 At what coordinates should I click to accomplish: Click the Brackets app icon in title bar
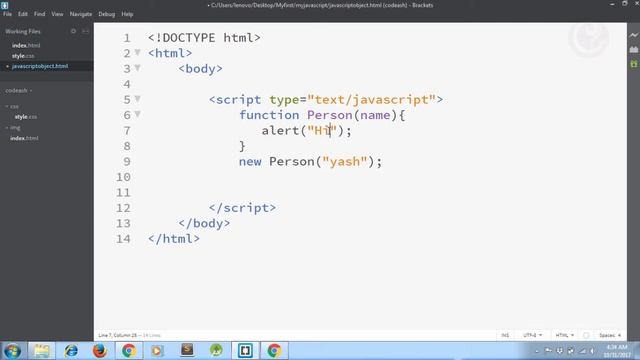pos(4,5)
